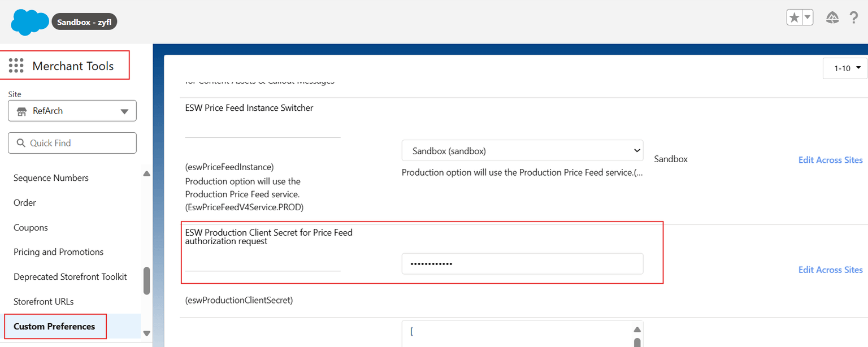This screenshot has height=347, width=868.
Task: Click the sidebar scroll down arrow
Action: coord(147,333)
